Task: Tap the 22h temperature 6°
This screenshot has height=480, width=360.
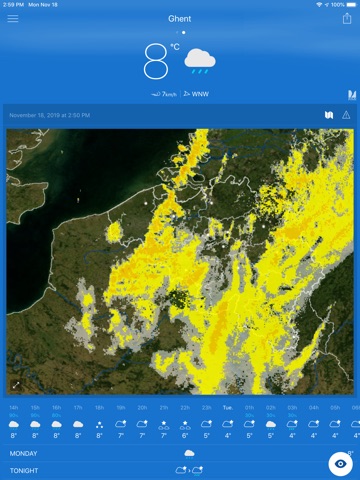Action: click(x=185, y=436)
